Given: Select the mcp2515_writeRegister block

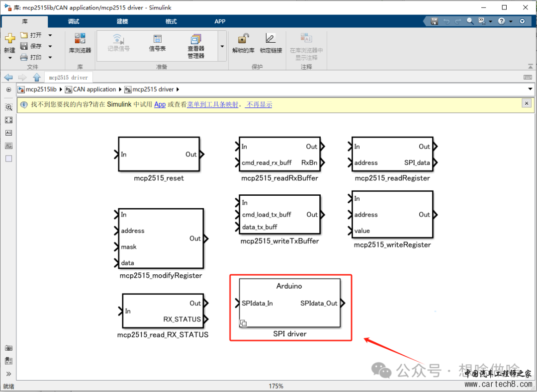Looking at the screenshot, I should 392,215.
